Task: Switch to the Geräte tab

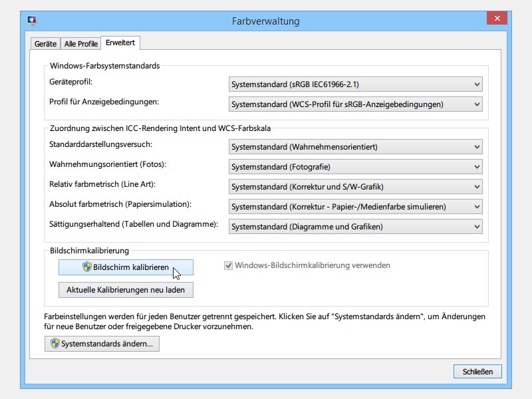Action: [x=45, y=44]
